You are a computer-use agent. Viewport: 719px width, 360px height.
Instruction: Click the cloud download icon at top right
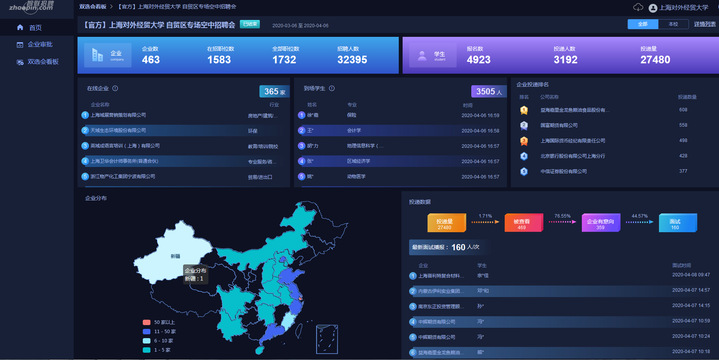tap(638, 7)
